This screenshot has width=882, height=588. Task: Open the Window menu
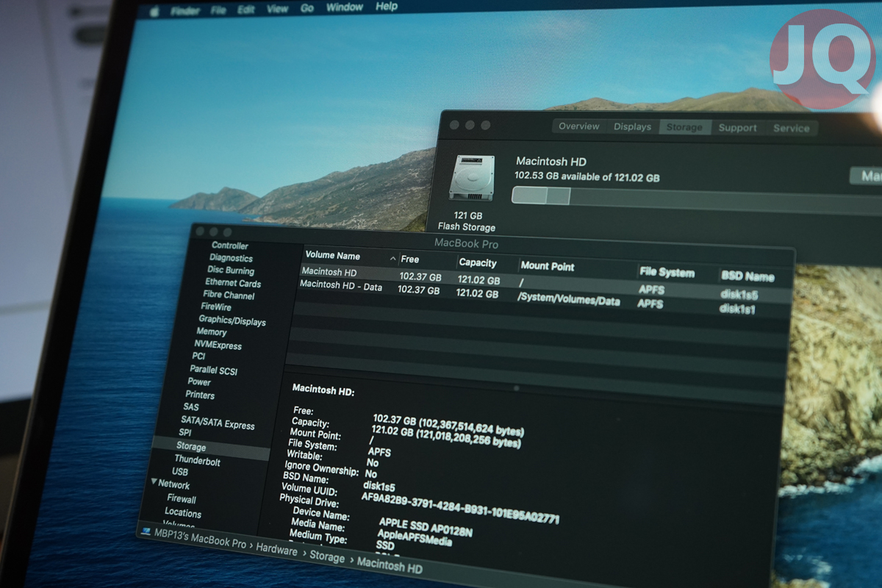pos(345,8)
